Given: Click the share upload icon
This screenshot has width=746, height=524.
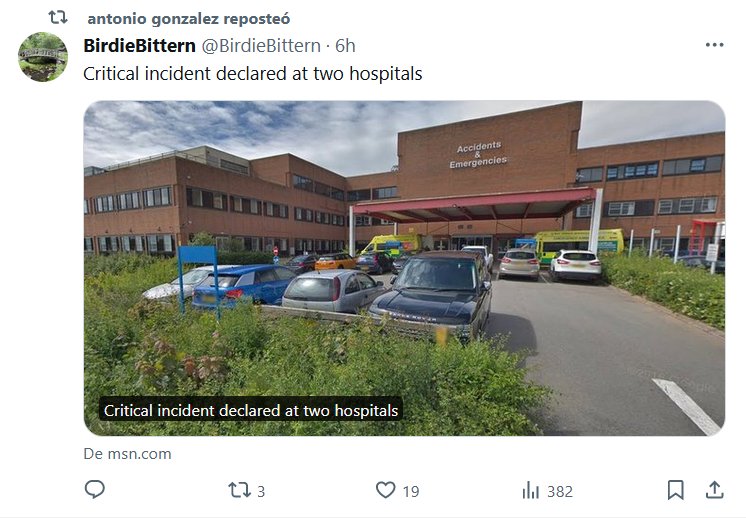Looking at the screenshot, I should point(714,490).
